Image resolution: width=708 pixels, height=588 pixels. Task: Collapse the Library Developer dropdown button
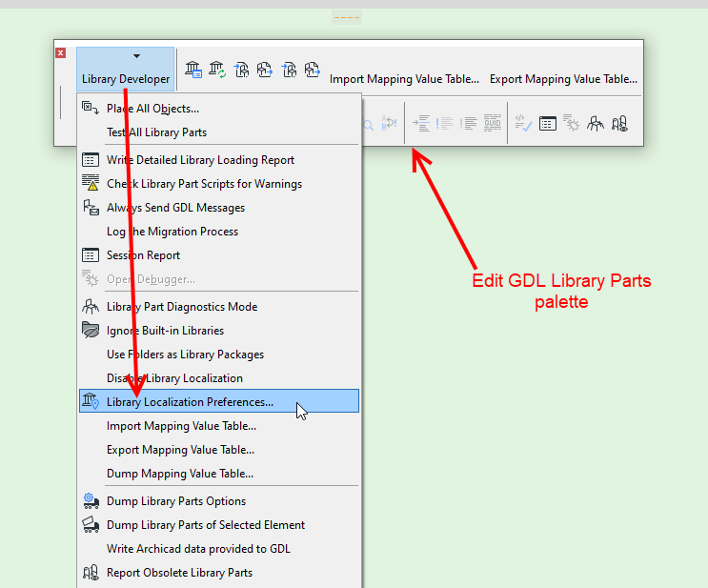point(126,70)
